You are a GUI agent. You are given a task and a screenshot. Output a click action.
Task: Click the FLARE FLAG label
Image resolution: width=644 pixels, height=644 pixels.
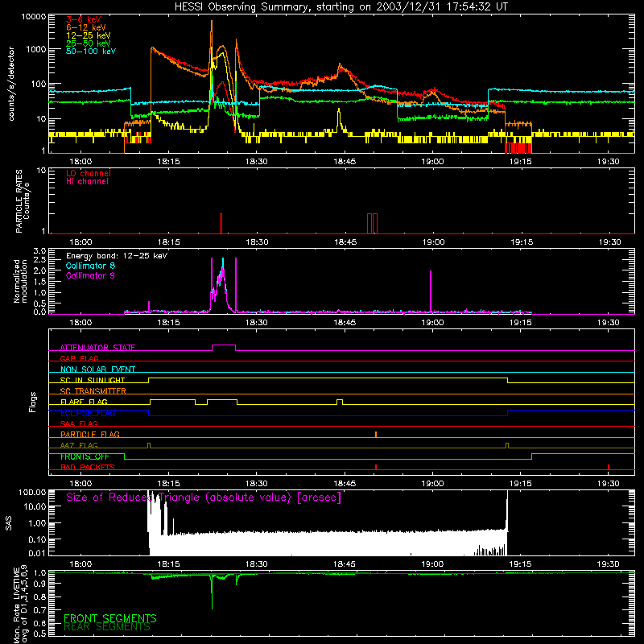(x=84, y=402)
